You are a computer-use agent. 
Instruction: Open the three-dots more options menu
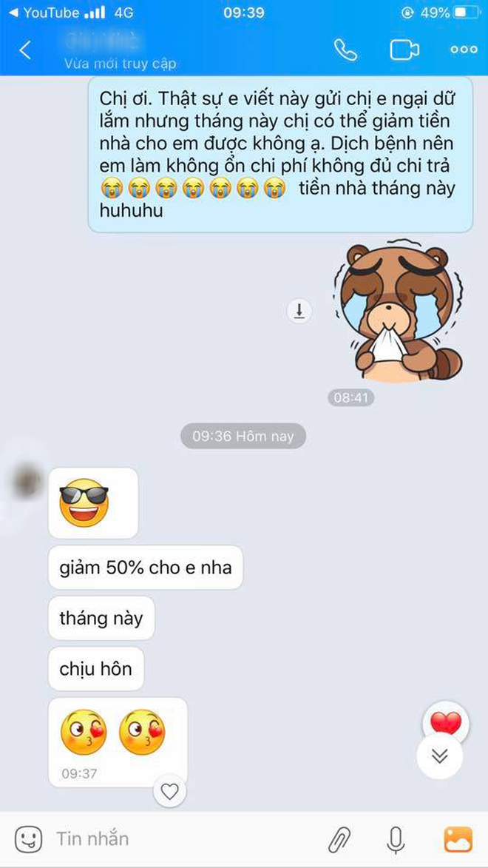[464, 50]
